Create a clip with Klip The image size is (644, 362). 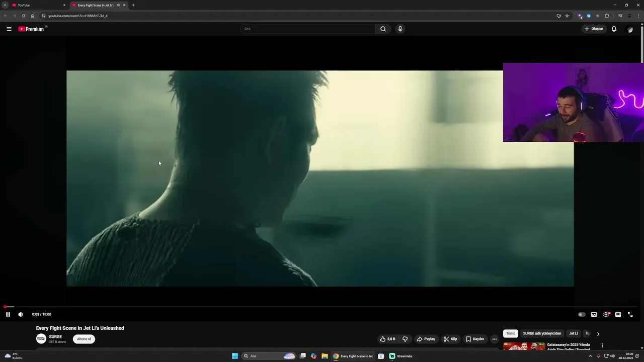450,339
